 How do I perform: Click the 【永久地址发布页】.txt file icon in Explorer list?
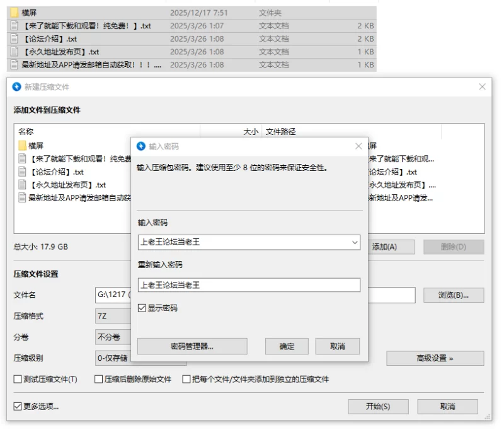click(14, 52)
